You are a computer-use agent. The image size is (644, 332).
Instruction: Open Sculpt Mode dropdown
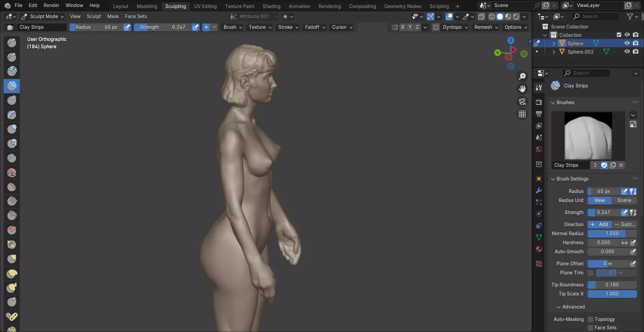(42, 16)
